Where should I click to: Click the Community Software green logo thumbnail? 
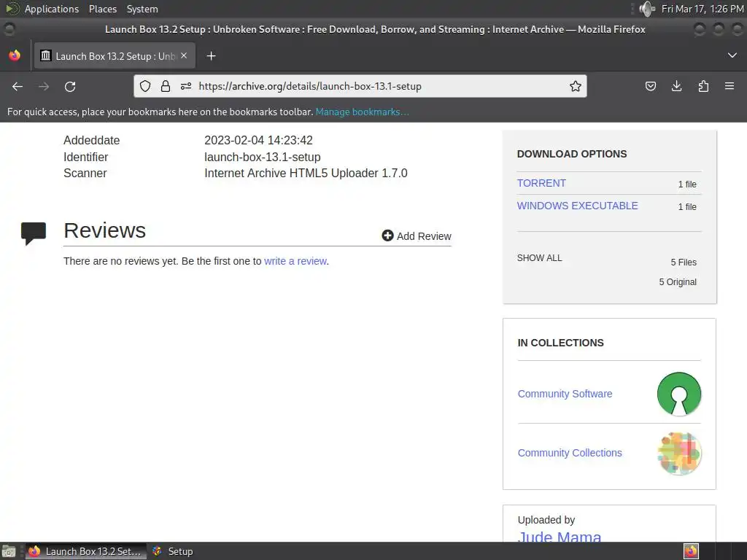click(679, 394)
